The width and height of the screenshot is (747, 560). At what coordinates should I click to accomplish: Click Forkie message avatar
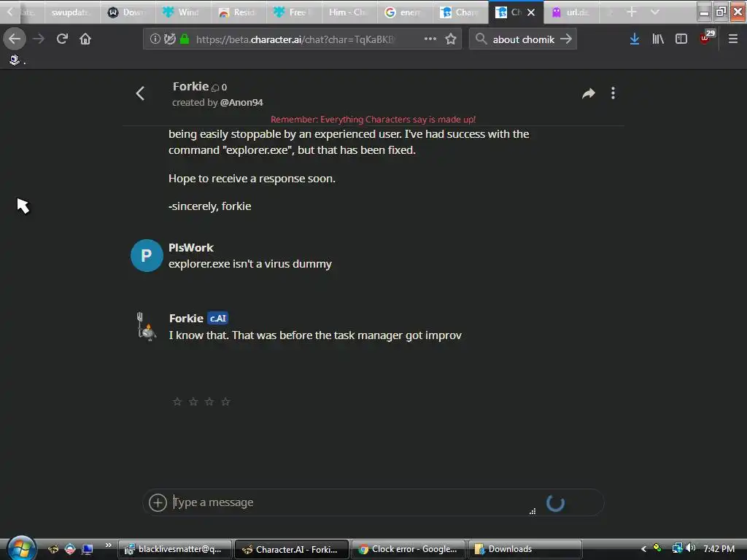pyautogui.click(x=147, y=326)
